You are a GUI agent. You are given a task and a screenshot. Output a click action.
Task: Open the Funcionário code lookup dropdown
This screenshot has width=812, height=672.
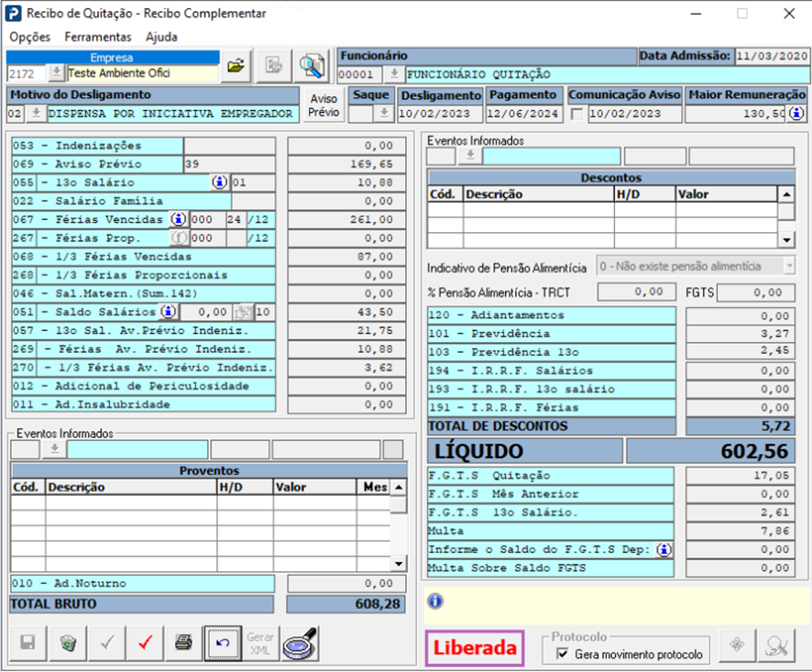[394, 74]
